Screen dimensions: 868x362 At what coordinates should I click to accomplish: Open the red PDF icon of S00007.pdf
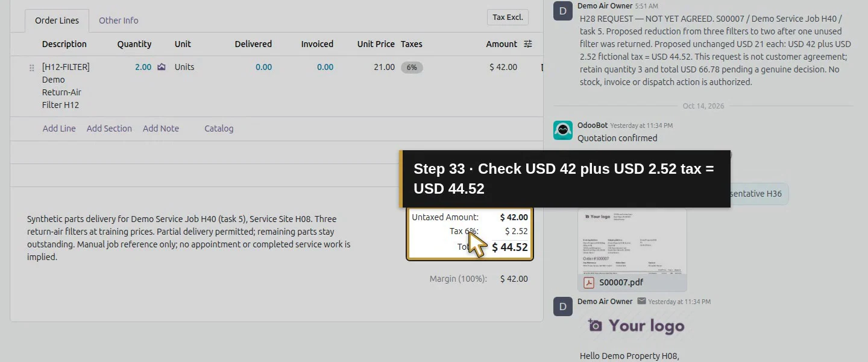(x=589, y=282)
